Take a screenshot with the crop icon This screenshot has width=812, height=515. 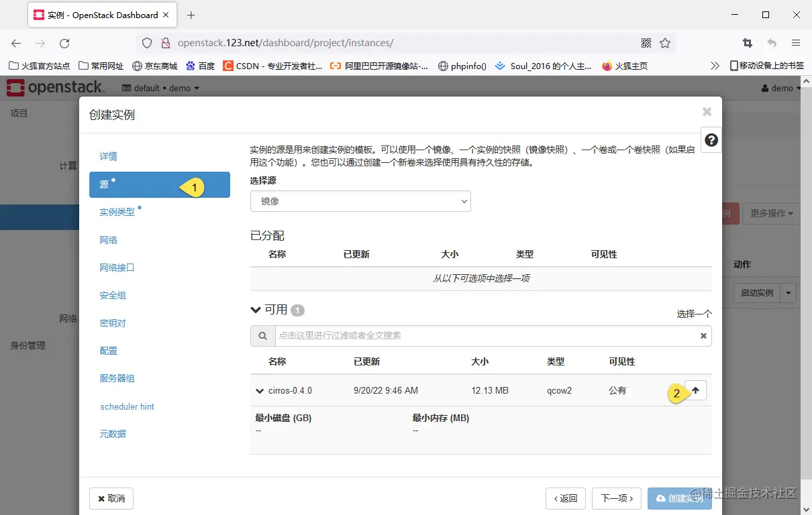pos(747,42)
